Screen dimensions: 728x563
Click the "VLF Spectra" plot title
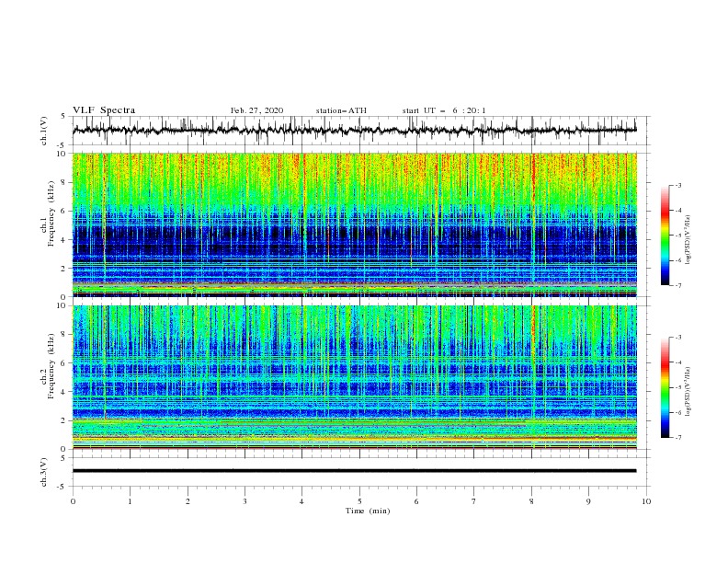pos(104,110)
